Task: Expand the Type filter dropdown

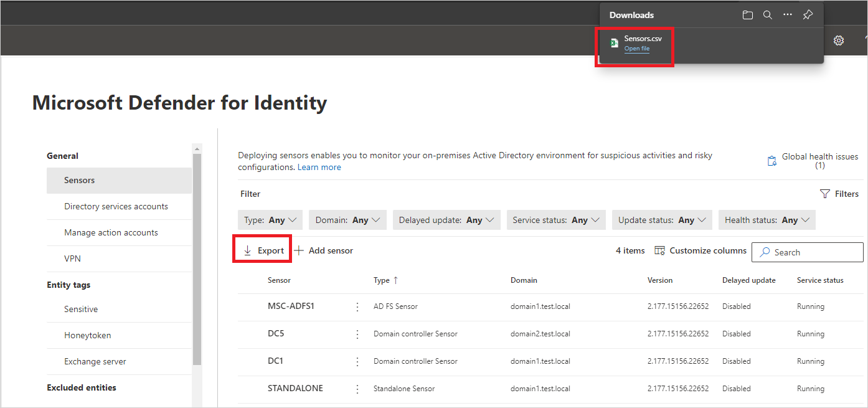Action: click(270, 220)
